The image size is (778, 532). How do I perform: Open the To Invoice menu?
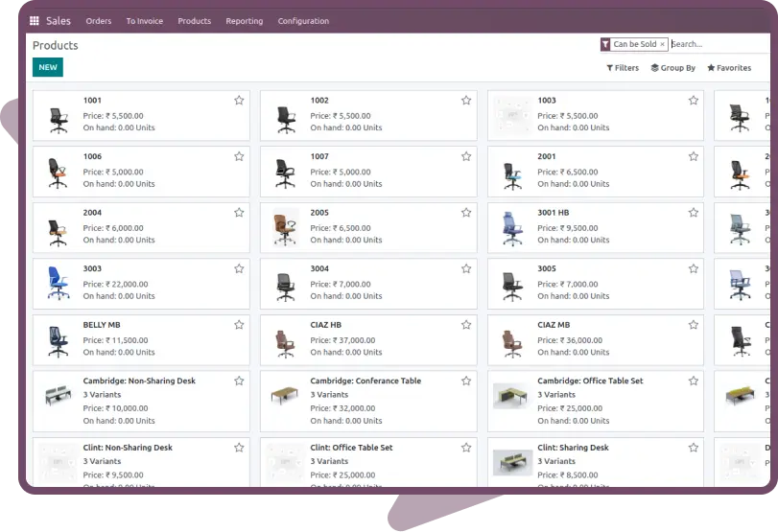pos(144,21)
